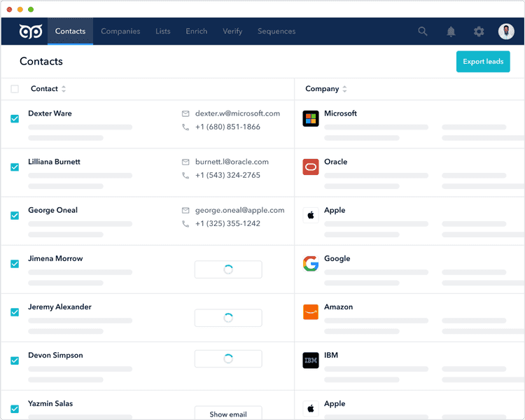Sort by Contact column arrows

tap(64, 89)
